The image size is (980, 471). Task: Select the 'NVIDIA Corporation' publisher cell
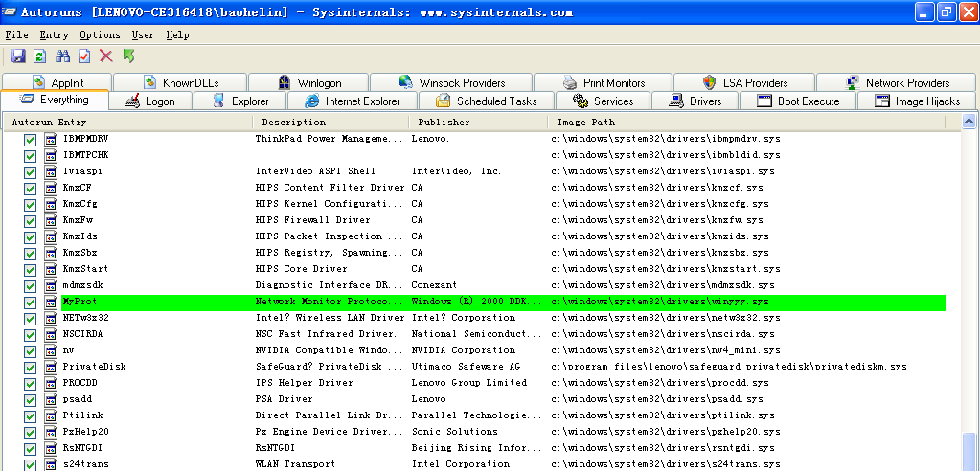tap(464, 350)
